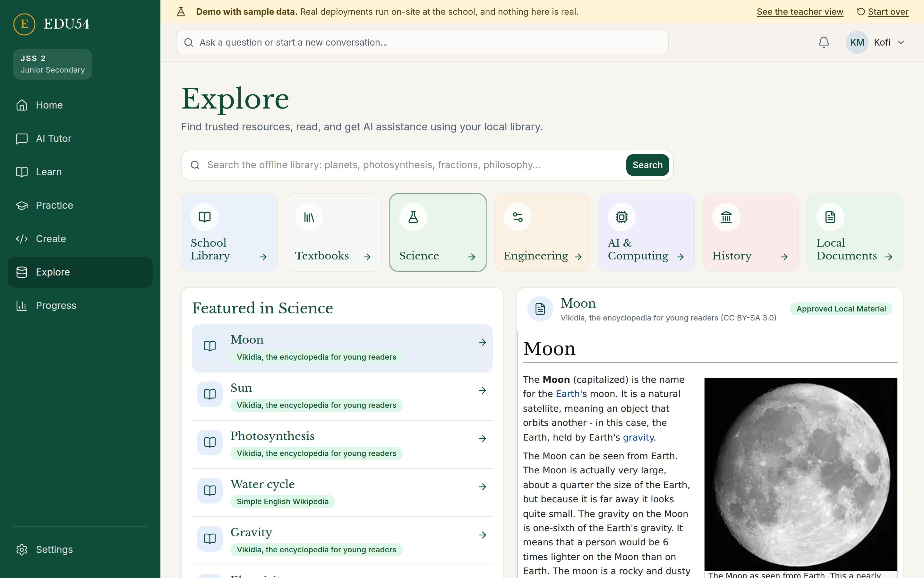Click the Vikidia CC BY-SA 3.0 source line
The width and height of the screenshot is (924, 578).
point(668,318)
